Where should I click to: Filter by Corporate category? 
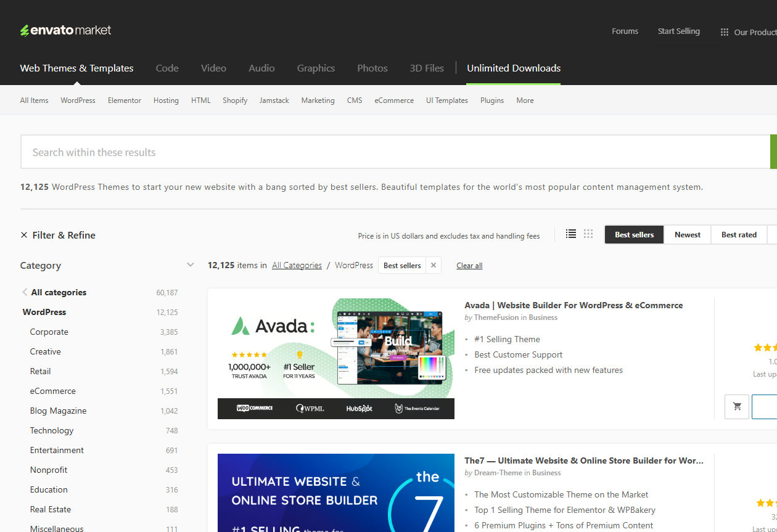coord(49,332)
